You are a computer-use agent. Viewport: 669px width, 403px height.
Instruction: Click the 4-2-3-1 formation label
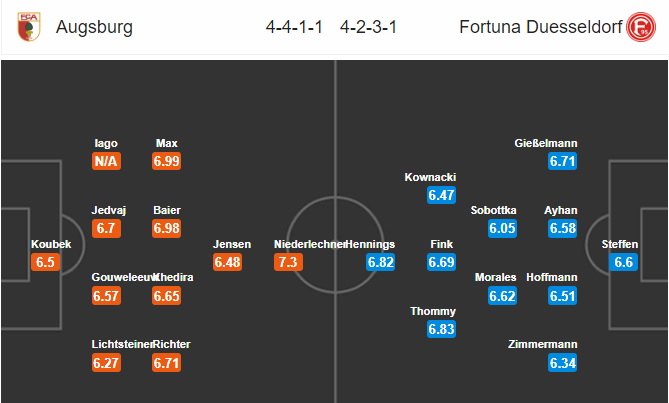click(x=368, y=27)
